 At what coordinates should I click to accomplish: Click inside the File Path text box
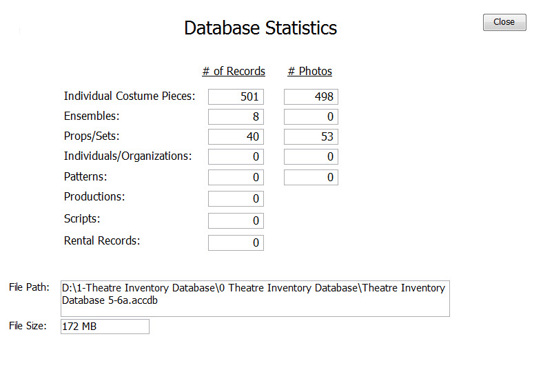point(255,298)
